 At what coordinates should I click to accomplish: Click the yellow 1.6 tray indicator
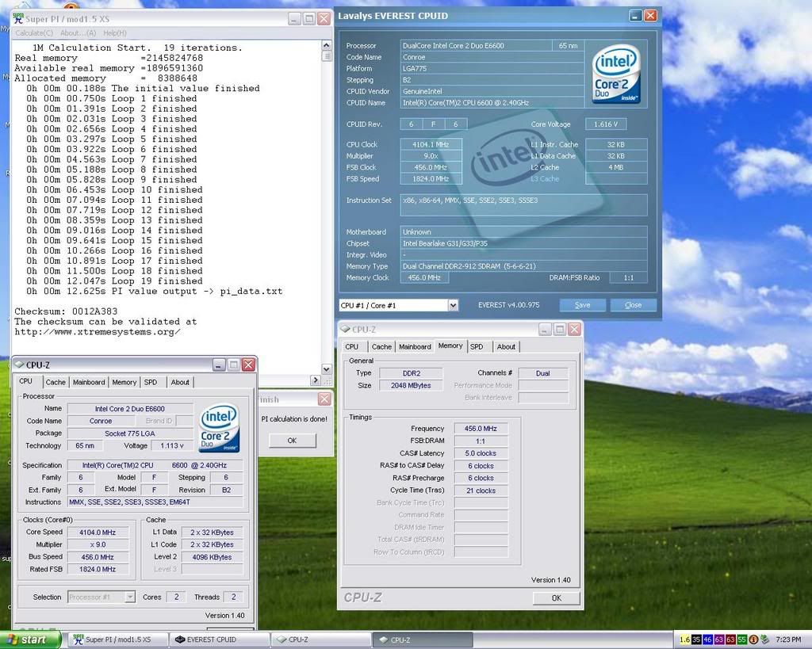pyautogui.click(x=685, y=639)
